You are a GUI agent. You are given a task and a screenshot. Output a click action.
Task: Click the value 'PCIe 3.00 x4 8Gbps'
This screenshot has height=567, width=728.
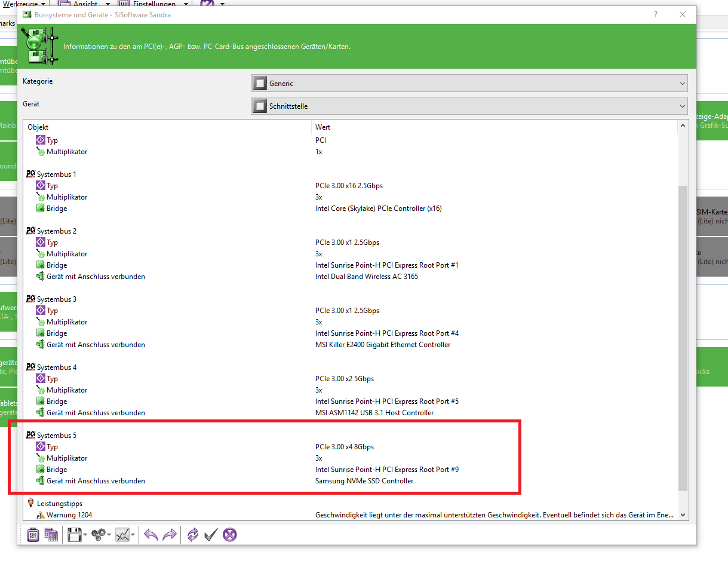(x=345, y=446)
